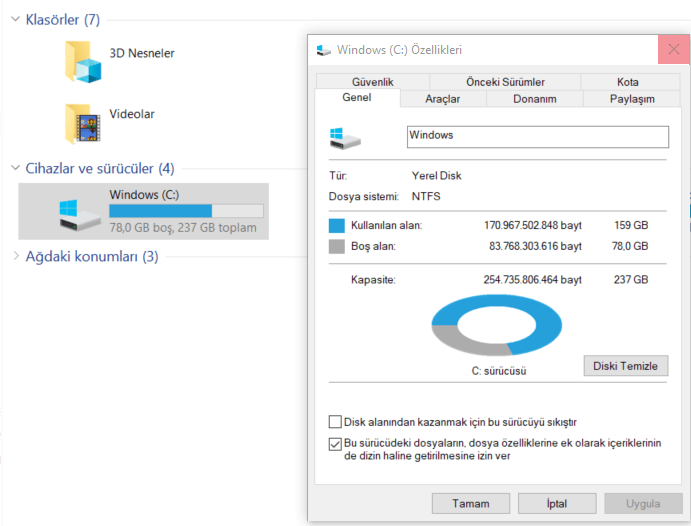The width and height of the screenshot is (691, 526).
Task: Click the 78,0 GB value in the dialog
Action: coord(630,246)
